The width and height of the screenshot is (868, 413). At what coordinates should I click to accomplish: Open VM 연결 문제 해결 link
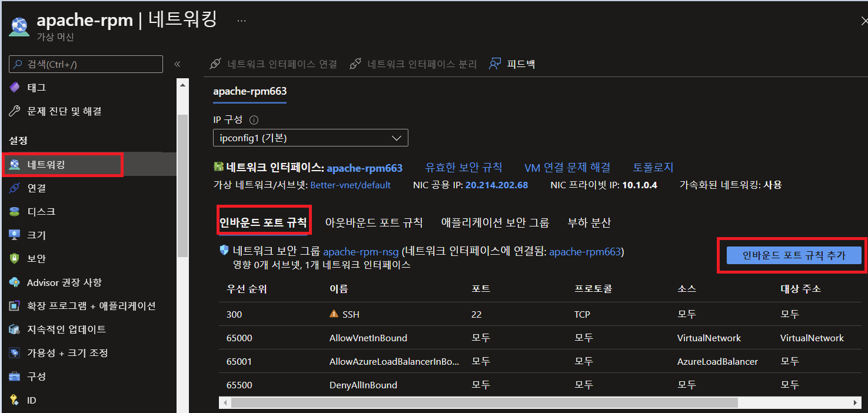click(567, 168)
